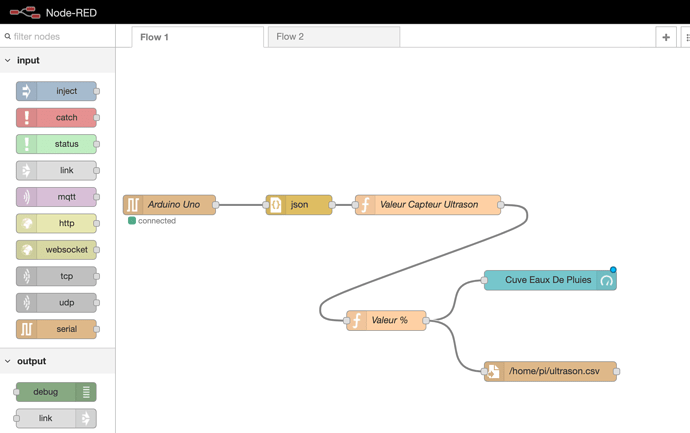Click the Valeur % function node
690x433 pixels.
point(386,320)
